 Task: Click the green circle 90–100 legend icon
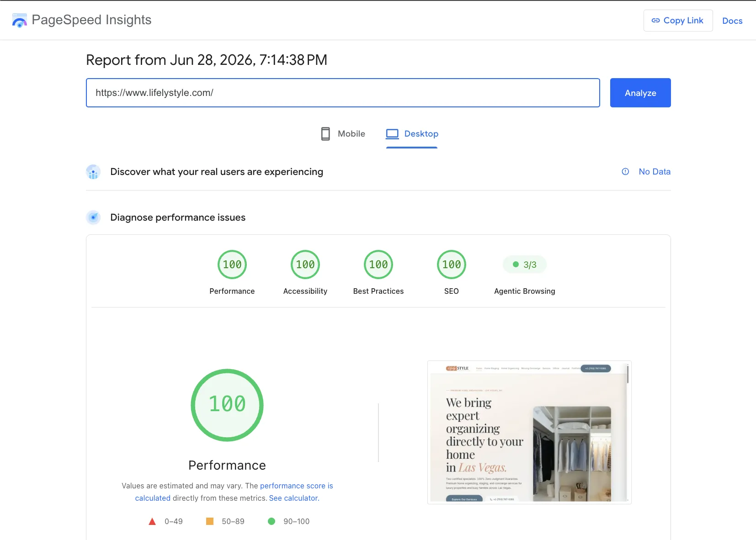coord(272,521)
